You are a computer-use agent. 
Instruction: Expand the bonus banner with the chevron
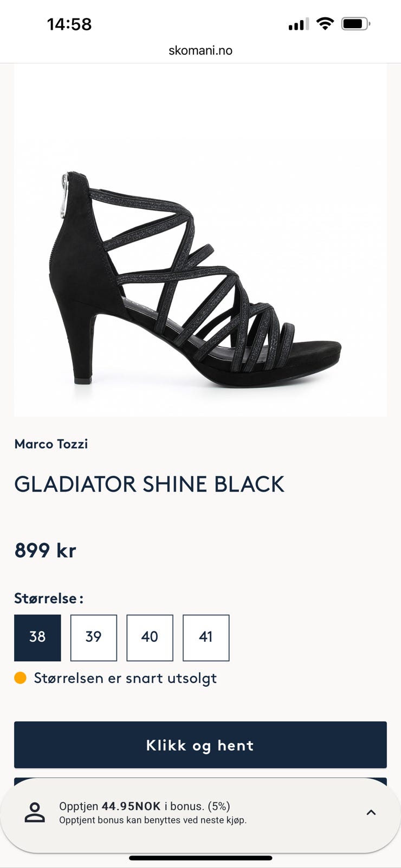tap(371, 812)
